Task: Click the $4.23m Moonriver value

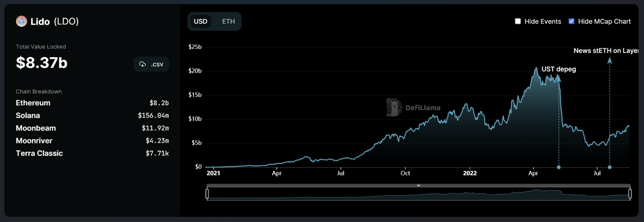Action: 157,141
